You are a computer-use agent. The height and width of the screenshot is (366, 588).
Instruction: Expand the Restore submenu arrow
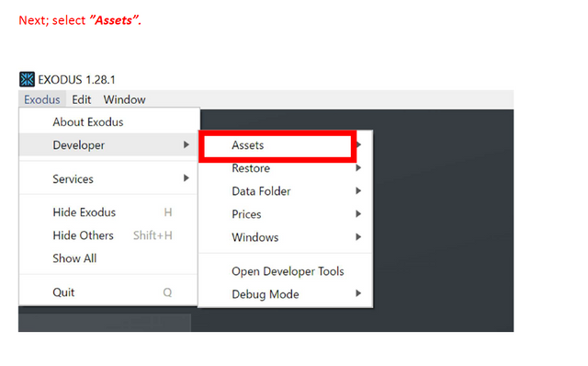(x=358, y=167)
